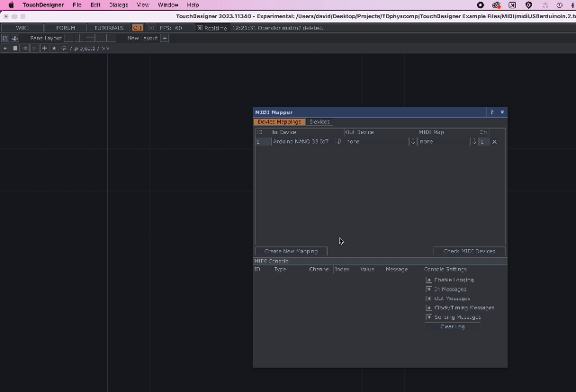576x392 pixels.
Task: Open the Dialogs menu
Action: [x=119, y=4]
